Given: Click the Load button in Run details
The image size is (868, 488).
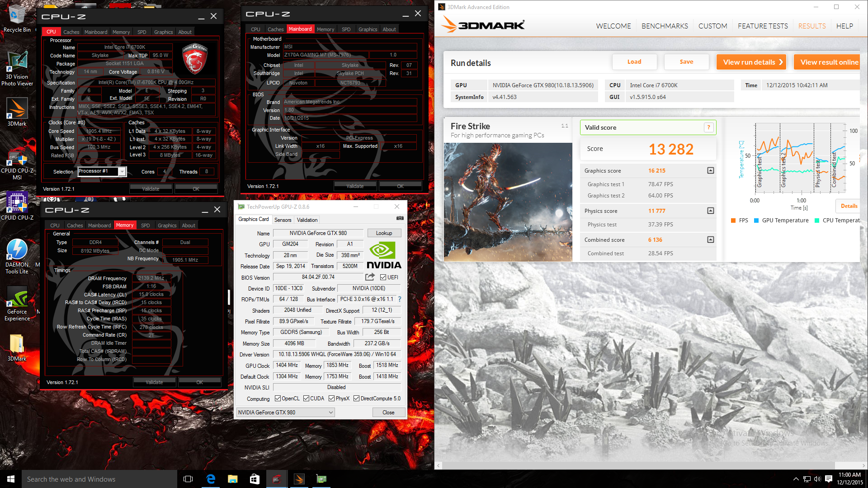Looking at the screenshot, I should coord(634,62).
